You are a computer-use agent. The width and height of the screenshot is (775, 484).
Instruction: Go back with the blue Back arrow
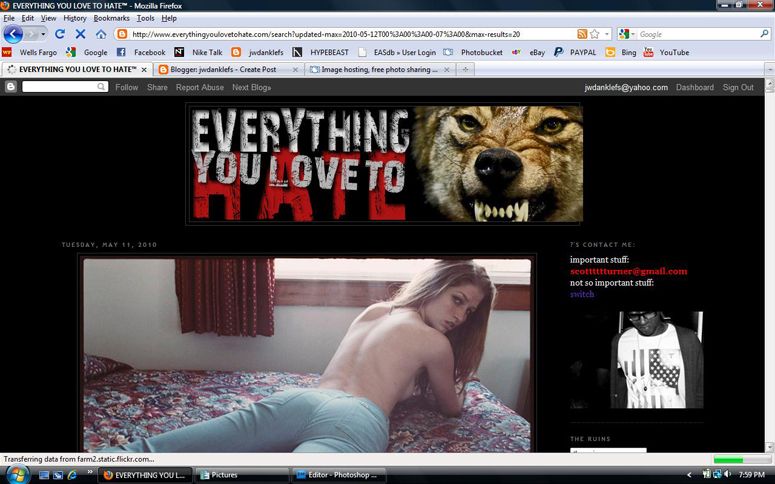tap(13, 34)
